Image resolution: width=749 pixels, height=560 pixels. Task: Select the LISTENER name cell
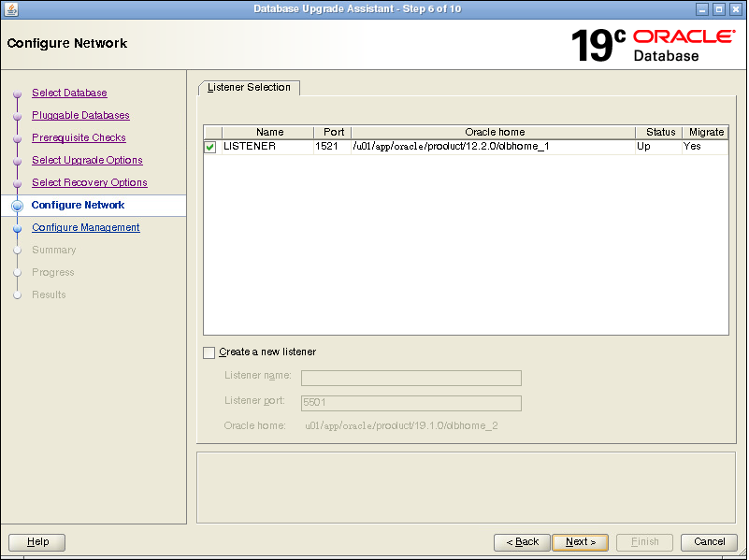point(268,147)
